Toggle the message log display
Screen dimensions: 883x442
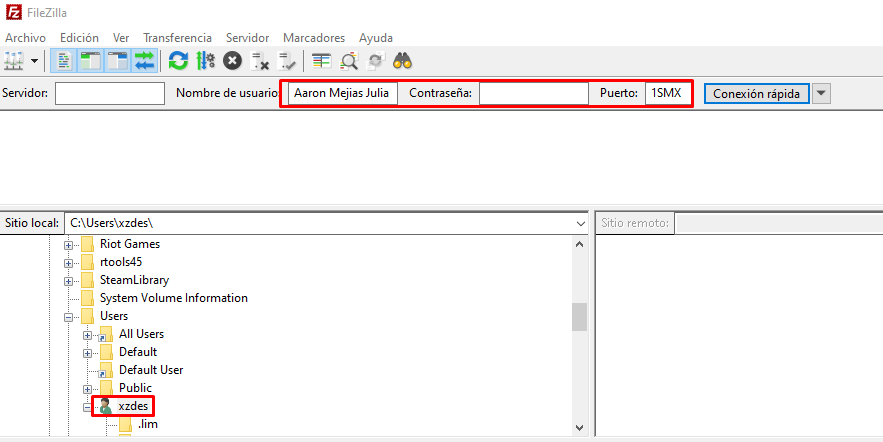[x=63, y=61]
